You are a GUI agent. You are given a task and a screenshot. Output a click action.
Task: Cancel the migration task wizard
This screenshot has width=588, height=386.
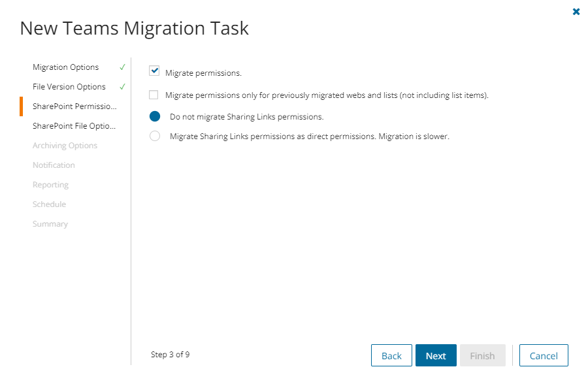(x=544, y=355)
